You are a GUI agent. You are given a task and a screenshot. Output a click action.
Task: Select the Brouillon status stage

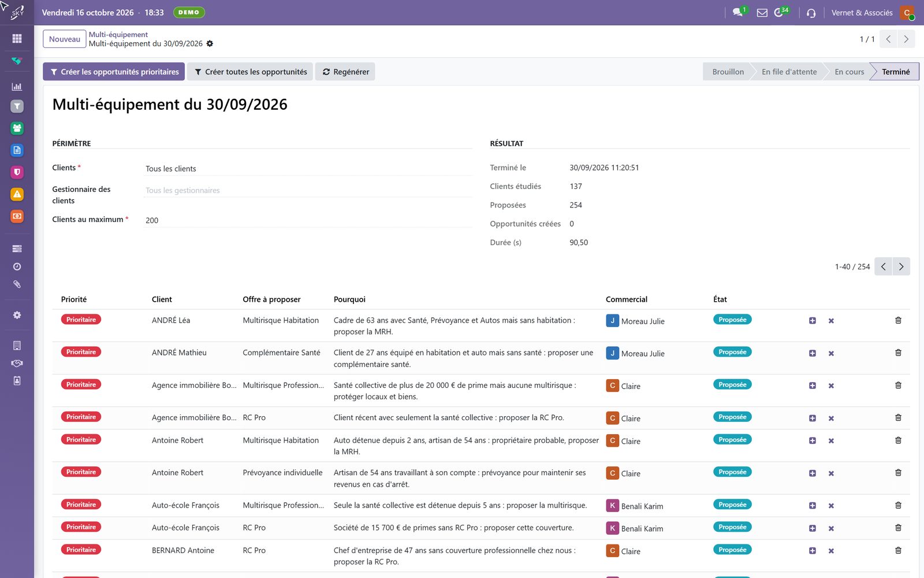click(x=728, y=72)
